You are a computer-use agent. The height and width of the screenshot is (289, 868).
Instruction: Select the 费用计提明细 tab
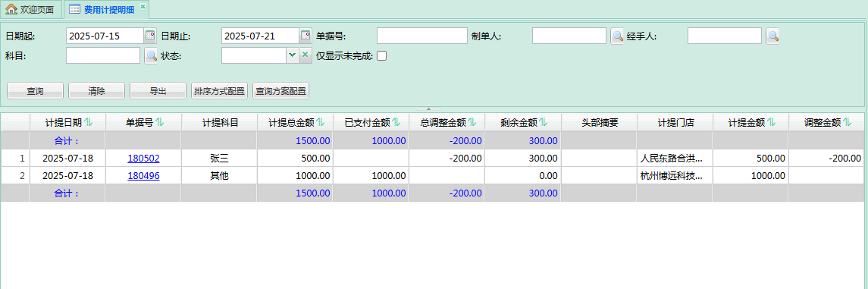106,9
